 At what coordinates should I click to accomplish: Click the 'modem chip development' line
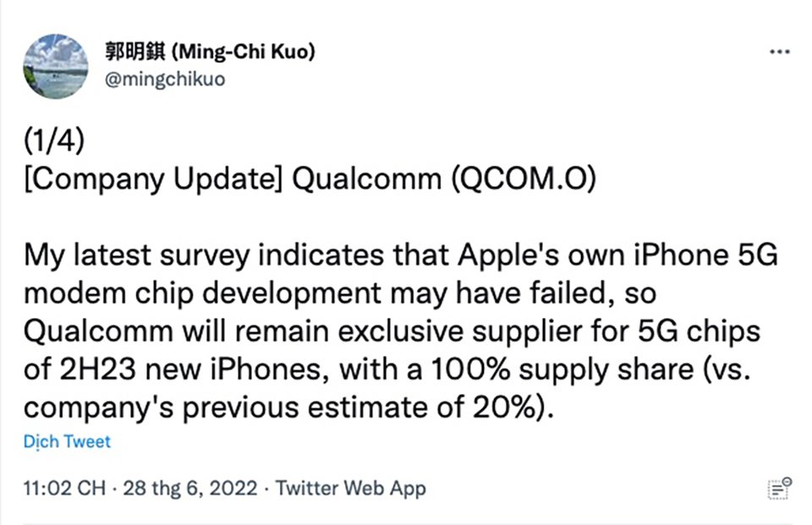point(202,293)
